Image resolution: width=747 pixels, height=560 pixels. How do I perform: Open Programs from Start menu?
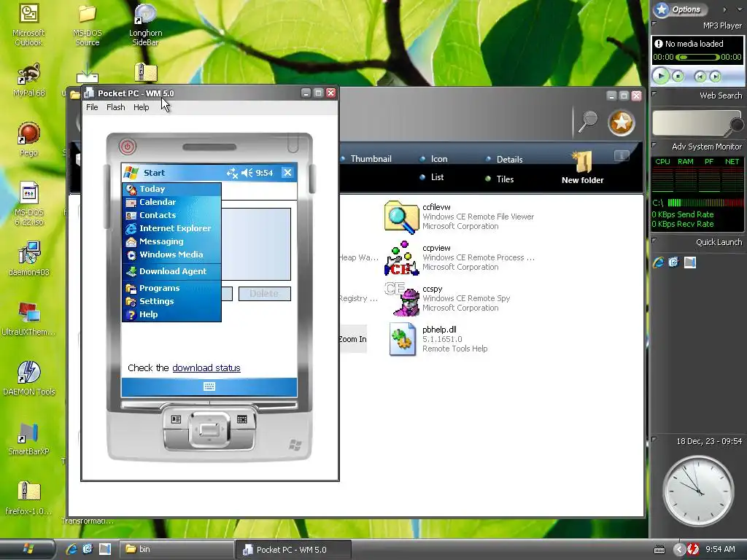[172, 288]
